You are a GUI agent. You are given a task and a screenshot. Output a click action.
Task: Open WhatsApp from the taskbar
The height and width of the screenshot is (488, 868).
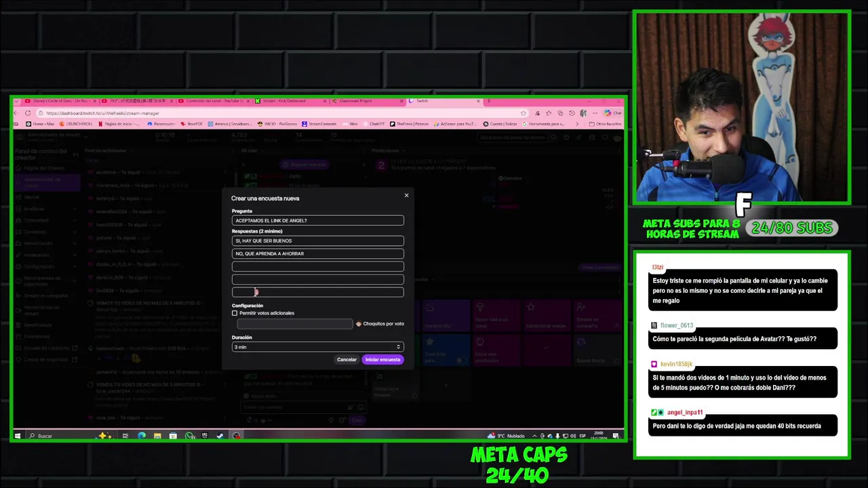[x=189, y=436]
